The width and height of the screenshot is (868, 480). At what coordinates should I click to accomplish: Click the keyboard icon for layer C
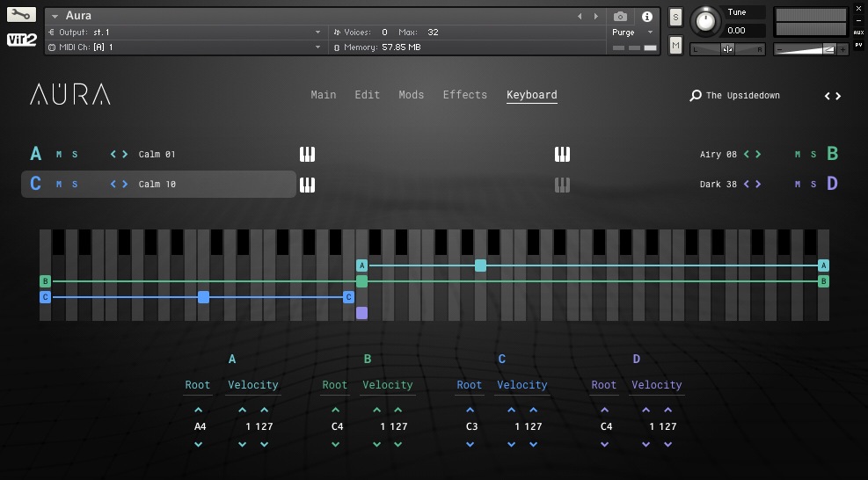307,185
